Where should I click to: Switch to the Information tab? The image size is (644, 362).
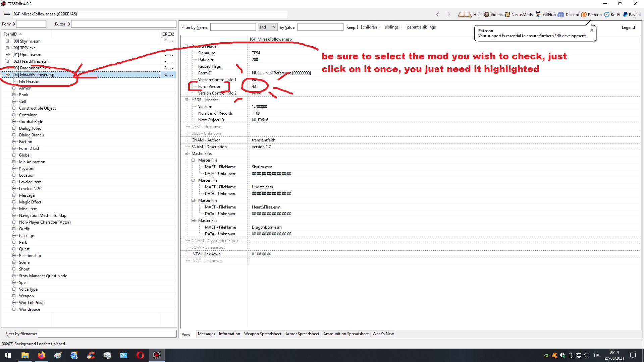tap(229, 334)
